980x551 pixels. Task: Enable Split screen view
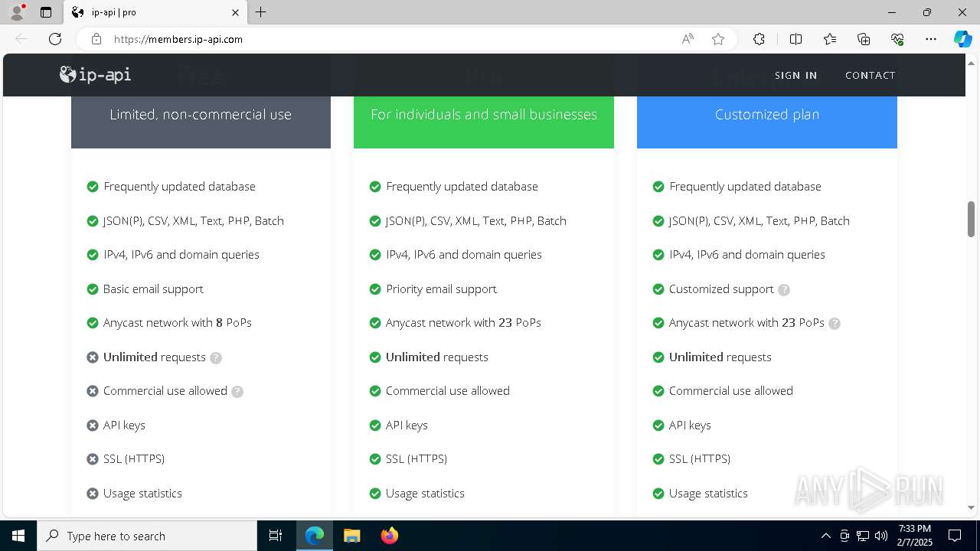pyautogui.click(x=795, y=39)
